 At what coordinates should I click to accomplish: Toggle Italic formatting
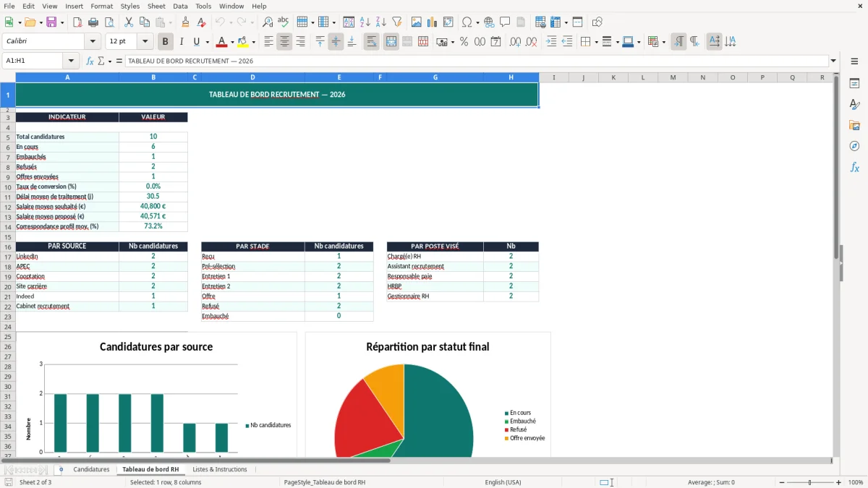pos(181,42)
